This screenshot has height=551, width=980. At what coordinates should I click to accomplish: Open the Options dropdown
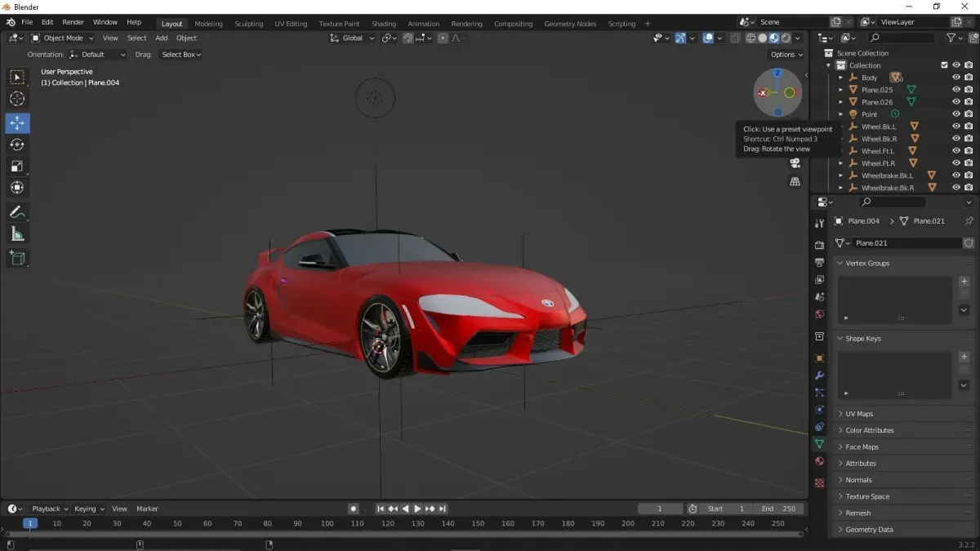pos(786,55)
